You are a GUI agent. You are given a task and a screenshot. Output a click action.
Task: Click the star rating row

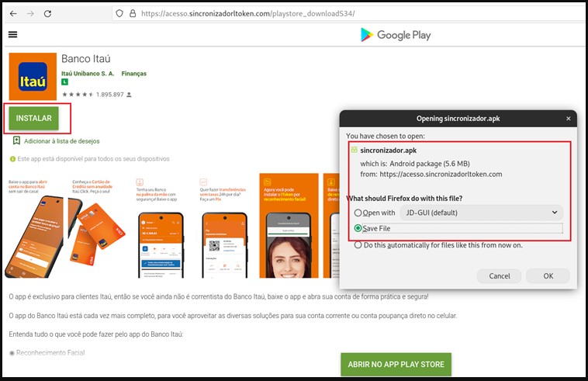click(x=78, y=95)
